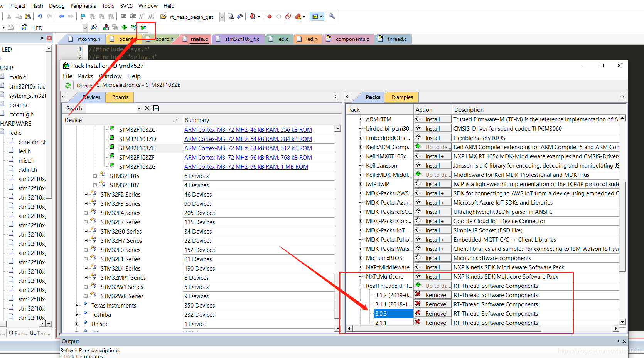Refresh packs with green arrows icon
This screenshot has height=358, width=644.
(68, 86)
